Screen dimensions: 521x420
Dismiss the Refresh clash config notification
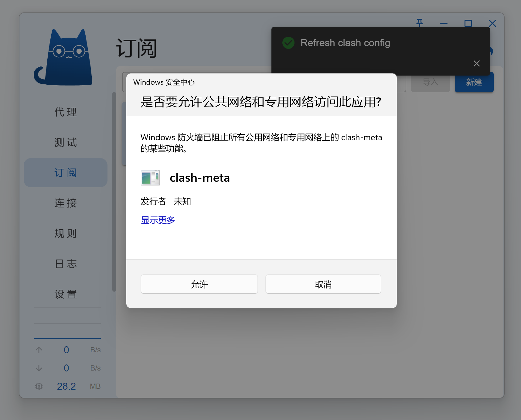click(476, 63)
